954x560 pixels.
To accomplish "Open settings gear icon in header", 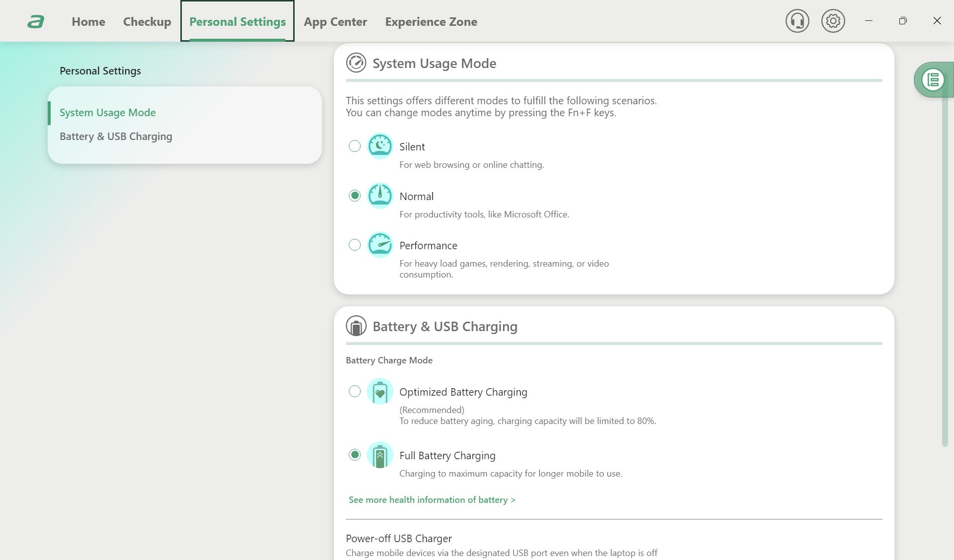I will pos(833,21).
